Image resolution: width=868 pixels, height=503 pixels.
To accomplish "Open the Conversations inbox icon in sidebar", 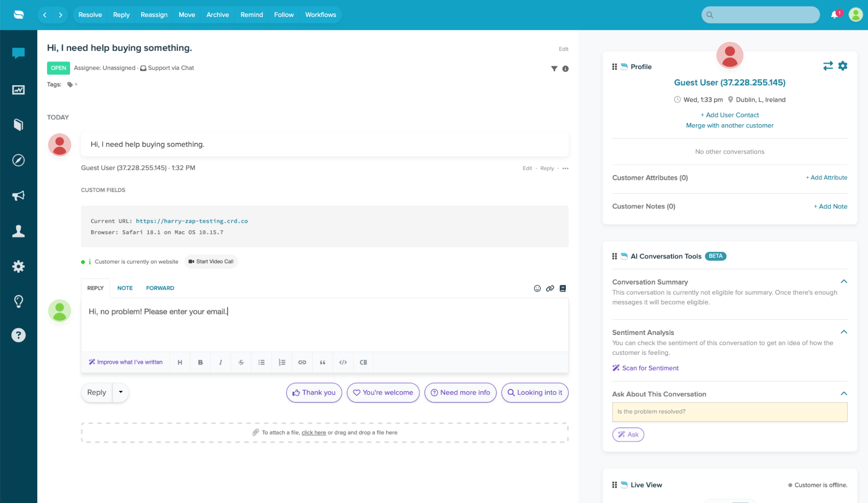I will click(x=18, y=53).
